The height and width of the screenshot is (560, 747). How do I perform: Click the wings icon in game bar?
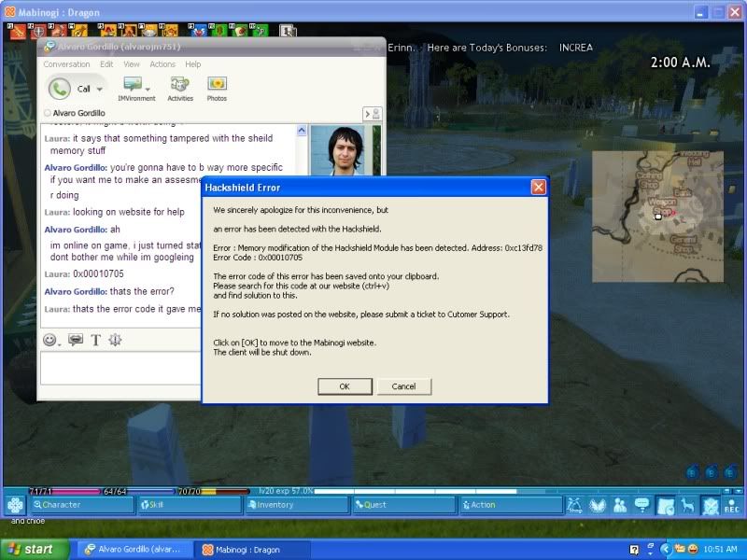click(597, 505)
